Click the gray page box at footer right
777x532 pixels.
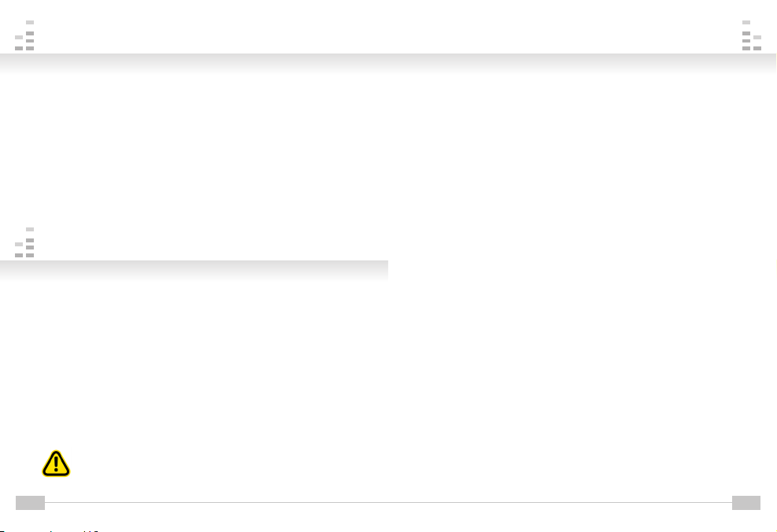pos(746,502)
